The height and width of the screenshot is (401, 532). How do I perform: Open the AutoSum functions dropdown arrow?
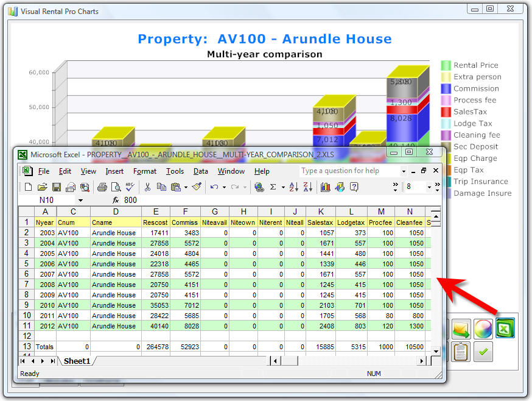[x=283, y=187]
